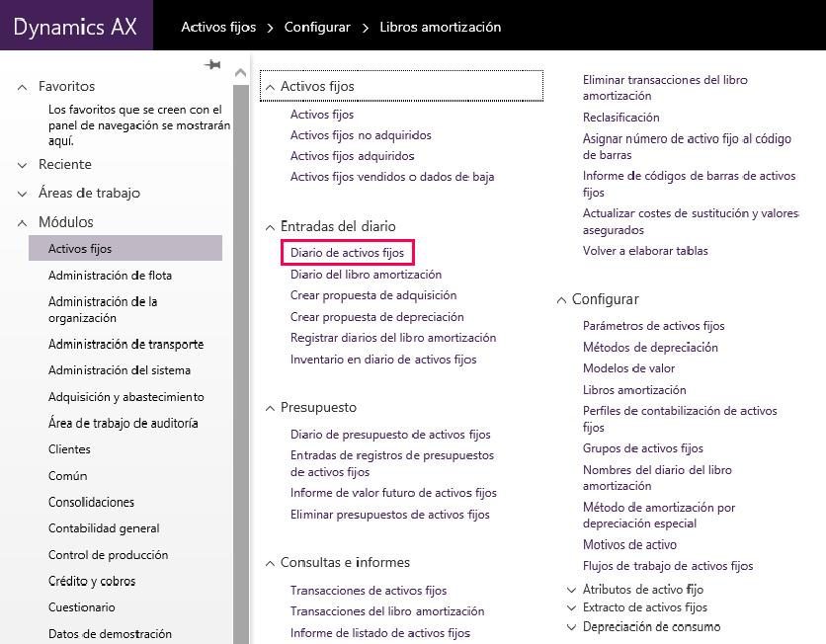Viewport: 826px width, 644px height.
Task: Open Libros amortización under Configurar
Action: (x=634, y=390)
